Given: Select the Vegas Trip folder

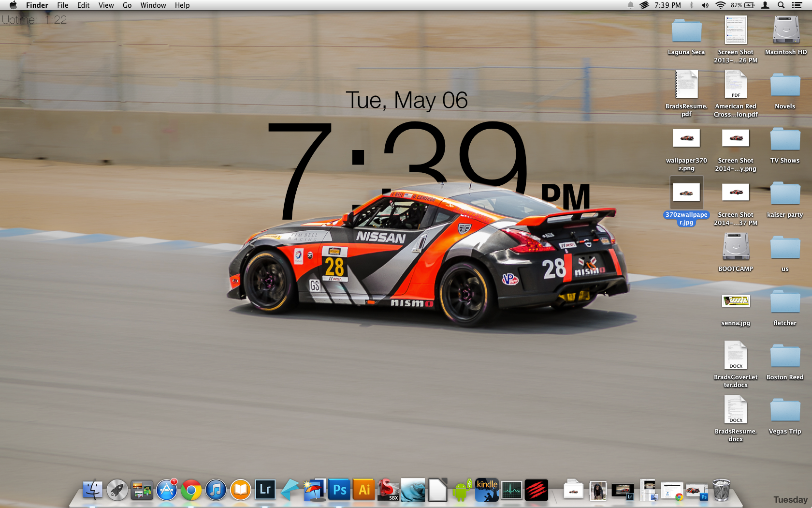Looking at the screenshot, I should (785, 416).
